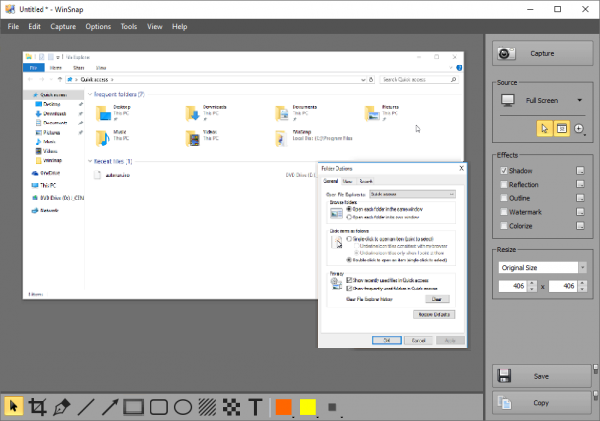The width and height of the screenshot is (600, 421).
Task: Disable the Shadow effect checkbox
Action: [504, 171]
